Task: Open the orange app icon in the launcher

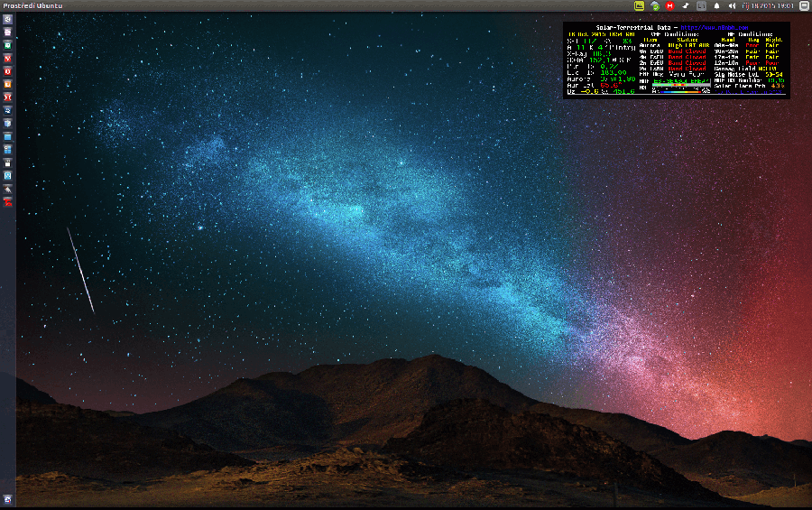Action: click(x=8, y=83)
